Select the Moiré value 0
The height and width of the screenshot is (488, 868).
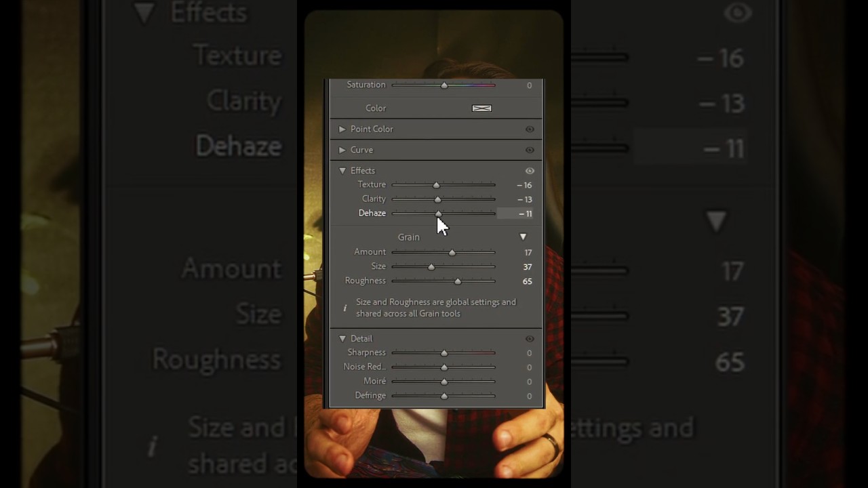click(529, 382)
